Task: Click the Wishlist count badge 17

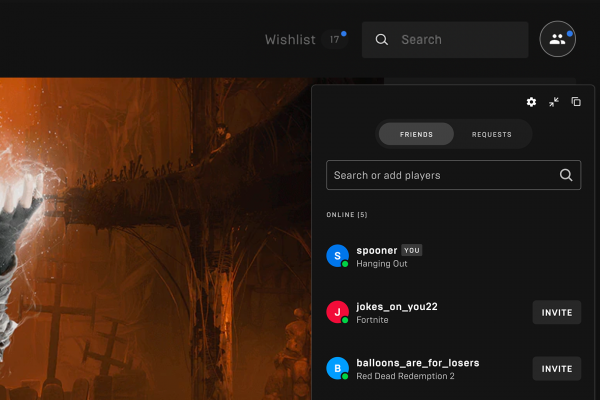Action: tap(334, 39)
